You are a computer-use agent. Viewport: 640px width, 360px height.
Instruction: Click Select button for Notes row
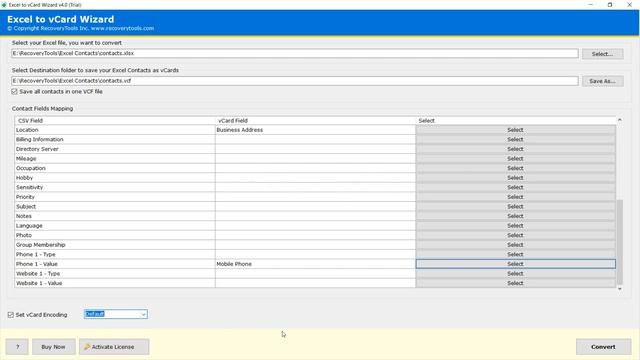[516, 216]
